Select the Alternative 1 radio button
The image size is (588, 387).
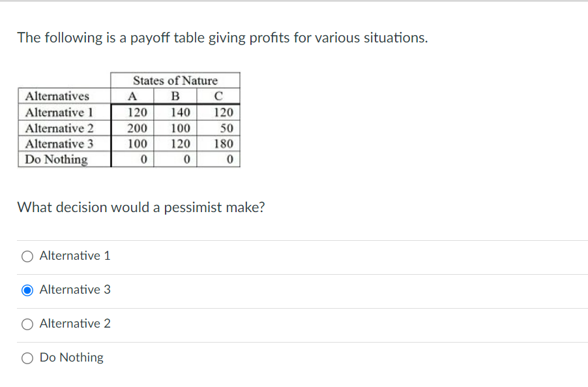(27, 256)
